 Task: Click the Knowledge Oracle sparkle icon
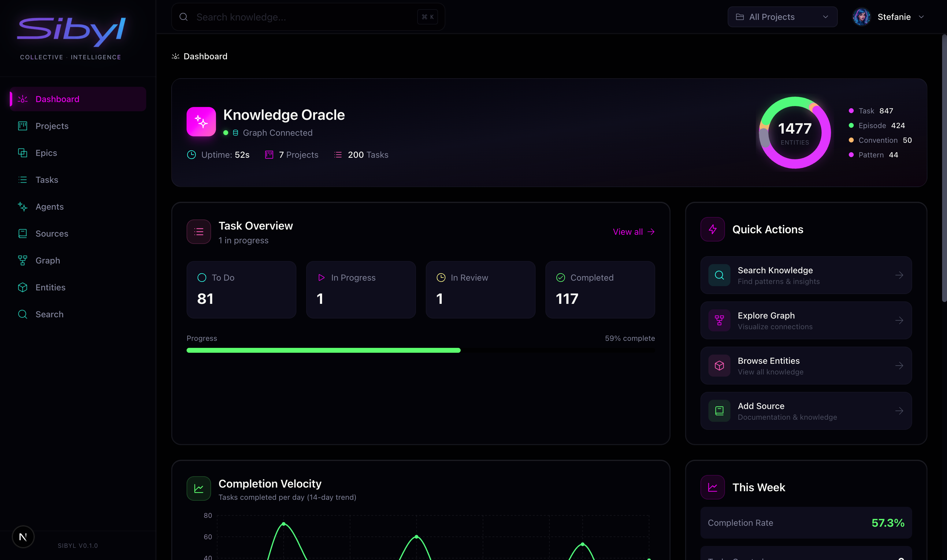(x=201, y=122)
